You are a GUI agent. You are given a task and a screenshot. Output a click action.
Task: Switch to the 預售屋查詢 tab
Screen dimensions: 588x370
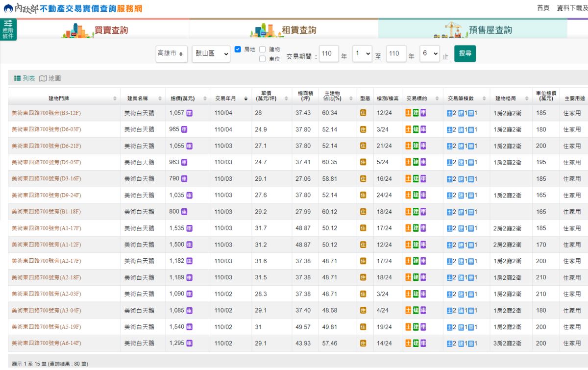coord(490,29)
